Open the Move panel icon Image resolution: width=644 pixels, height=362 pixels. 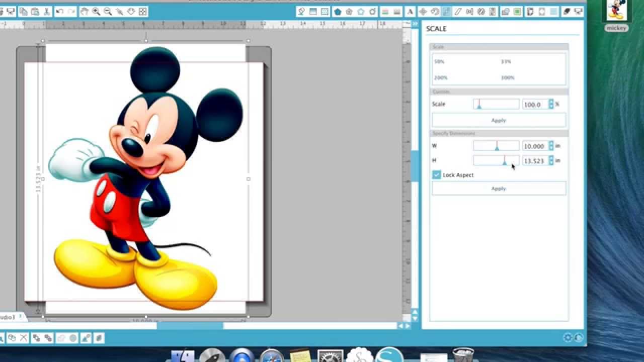(423, 12)
